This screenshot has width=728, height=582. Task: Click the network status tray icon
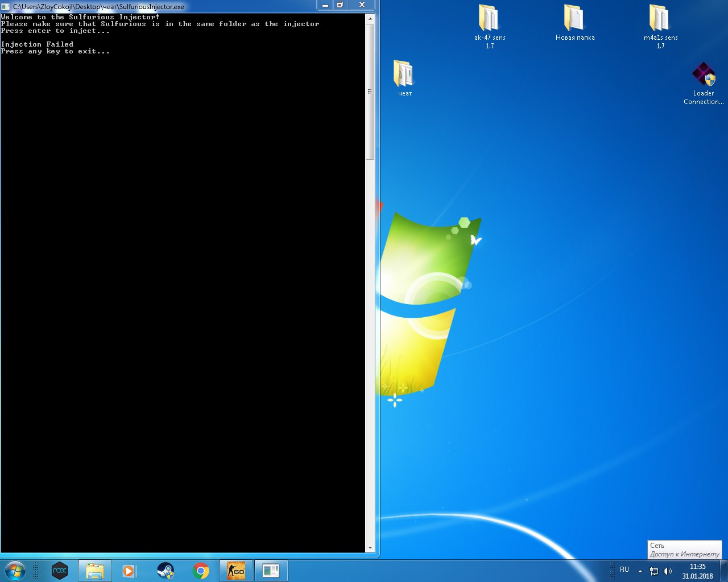[x=654, y=571]
